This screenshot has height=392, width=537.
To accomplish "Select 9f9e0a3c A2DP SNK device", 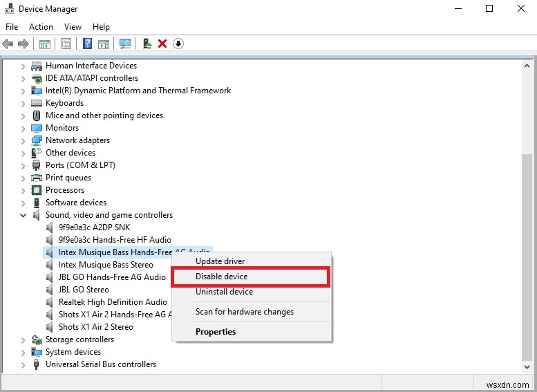I will (94, 227).
